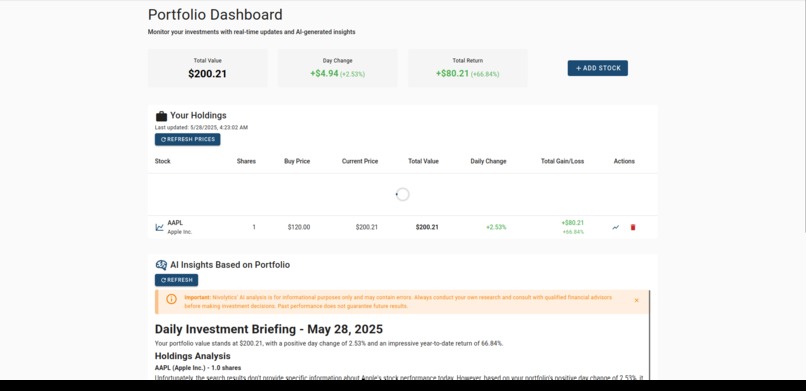Click the AAPL (Apple Inc.) - 1.0 shares line

pos(198,368)
